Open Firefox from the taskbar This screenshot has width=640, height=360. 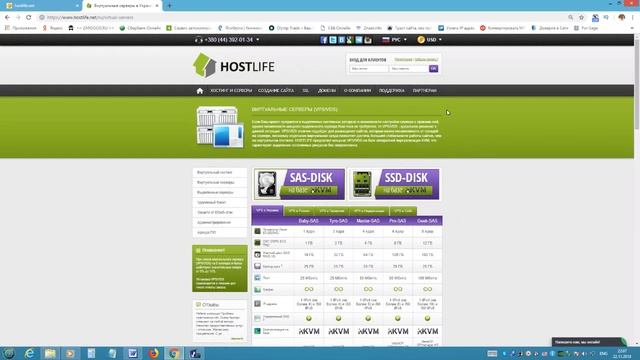click(x=153, y=353)
